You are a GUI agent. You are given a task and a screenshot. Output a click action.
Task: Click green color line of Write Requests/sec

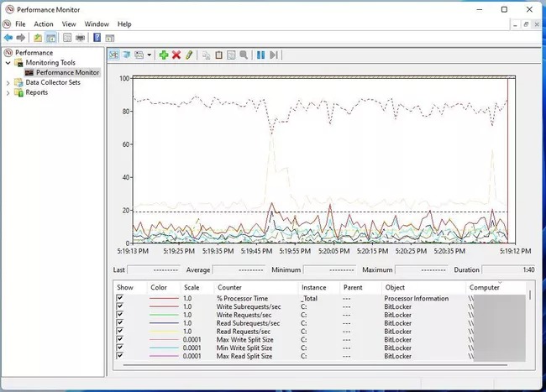point(164,315)
